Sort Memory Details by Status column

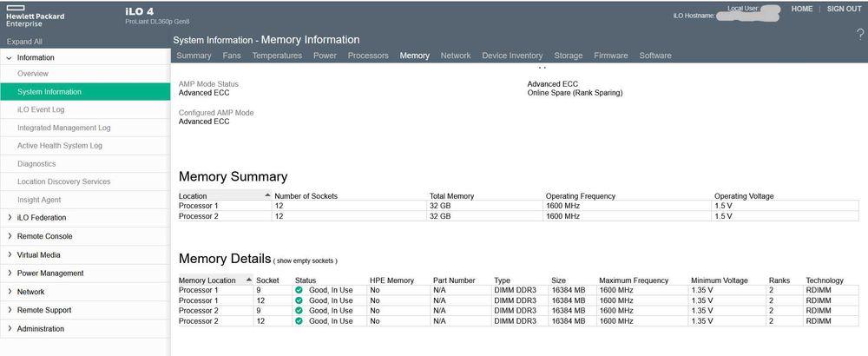coord(306,280)
